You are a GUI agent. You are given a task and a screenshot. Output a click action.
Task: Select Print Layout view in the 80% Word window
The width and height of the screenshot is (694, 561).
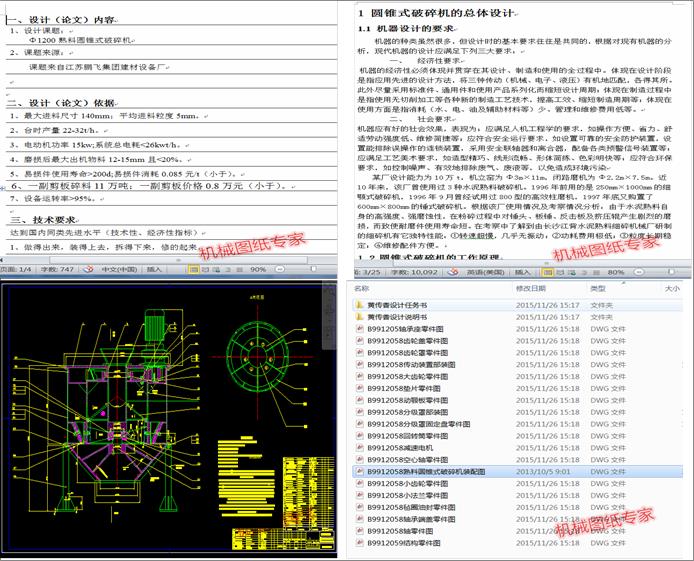548,272
